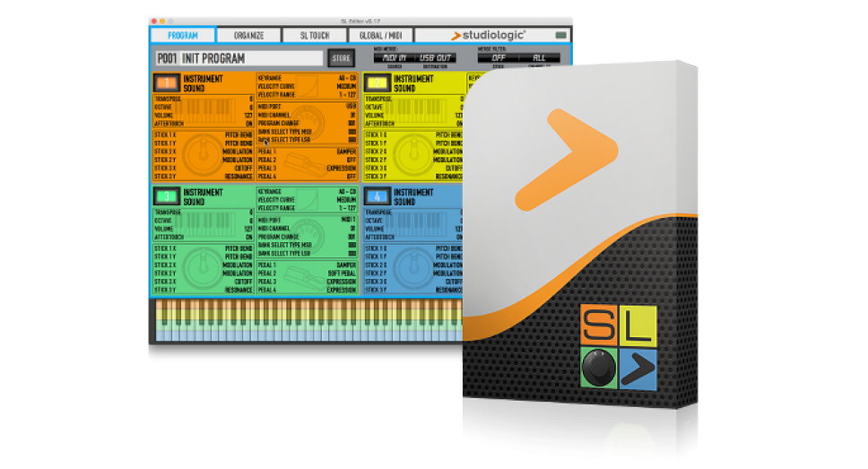
Task: Click the MIDI connector icon in orange zone
Action: coord(308,119)
